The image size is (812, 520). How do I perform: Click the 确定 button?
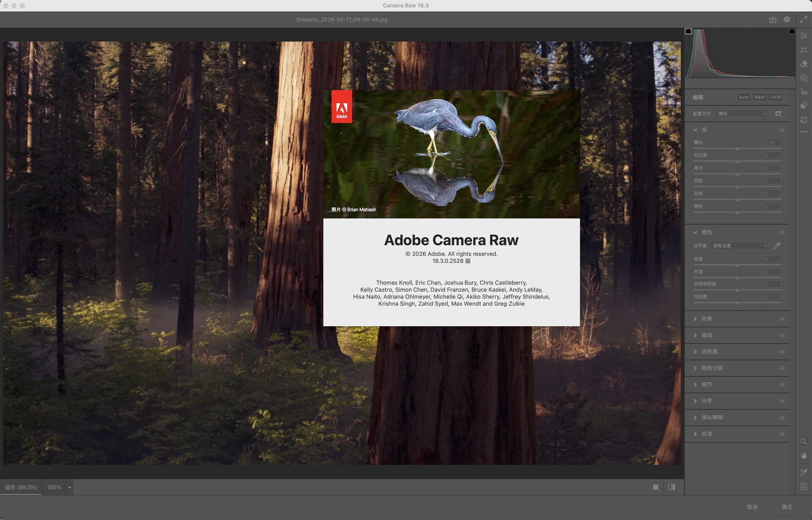click(x=787, y=507)
